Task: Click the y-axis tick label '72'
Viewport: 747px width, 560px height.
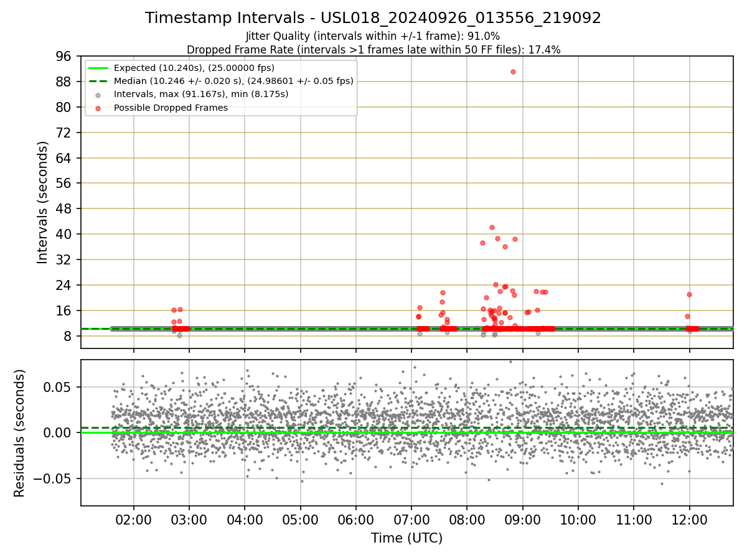Action: click(64, 133)
